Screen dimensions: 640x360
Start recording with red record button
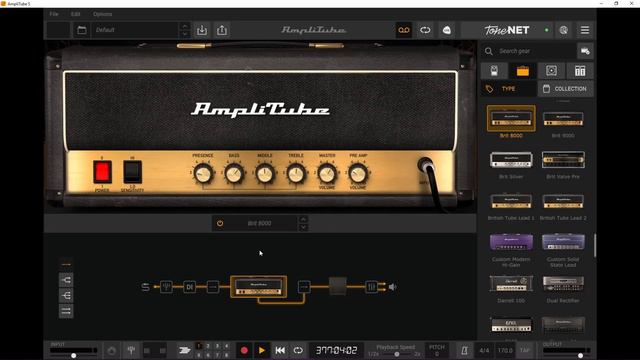[244, 350]
